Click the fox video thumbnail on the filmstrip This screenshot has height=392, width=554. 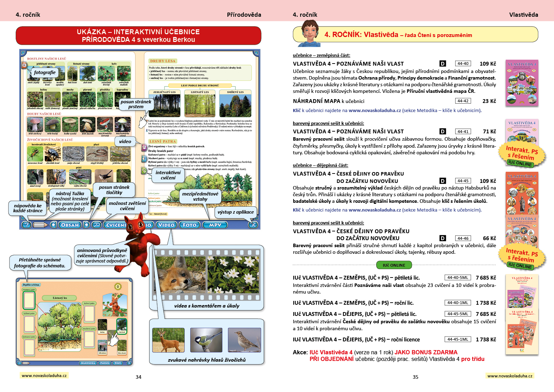[x=180, y=274]
